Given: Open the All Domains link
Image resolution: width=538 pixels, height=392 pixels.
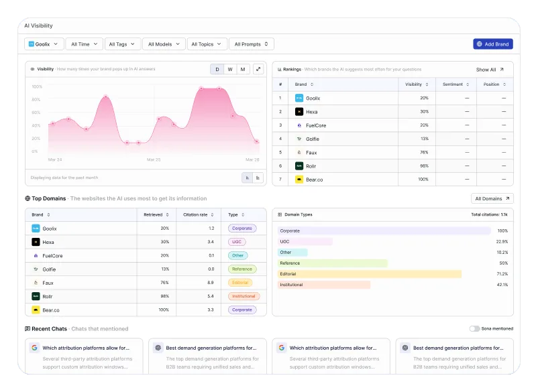Looking at the screenshot, I should coord(492,198).
